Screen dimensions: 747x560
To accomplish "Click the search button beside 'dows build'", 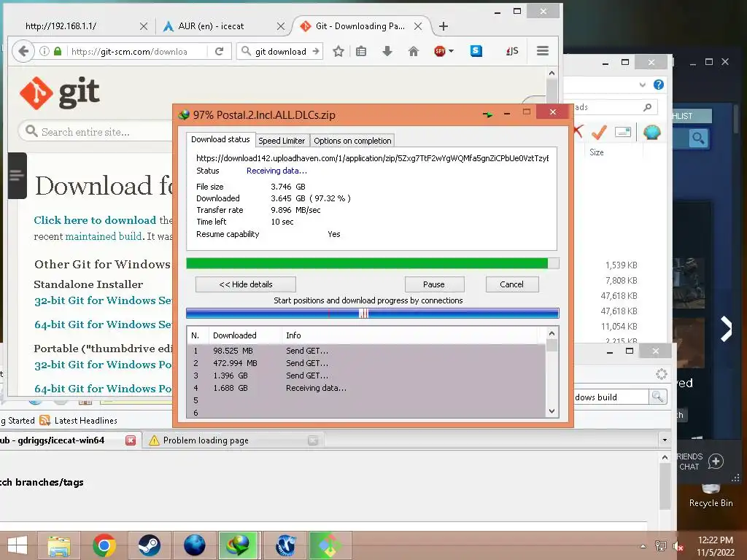I will tap(658, 396).
